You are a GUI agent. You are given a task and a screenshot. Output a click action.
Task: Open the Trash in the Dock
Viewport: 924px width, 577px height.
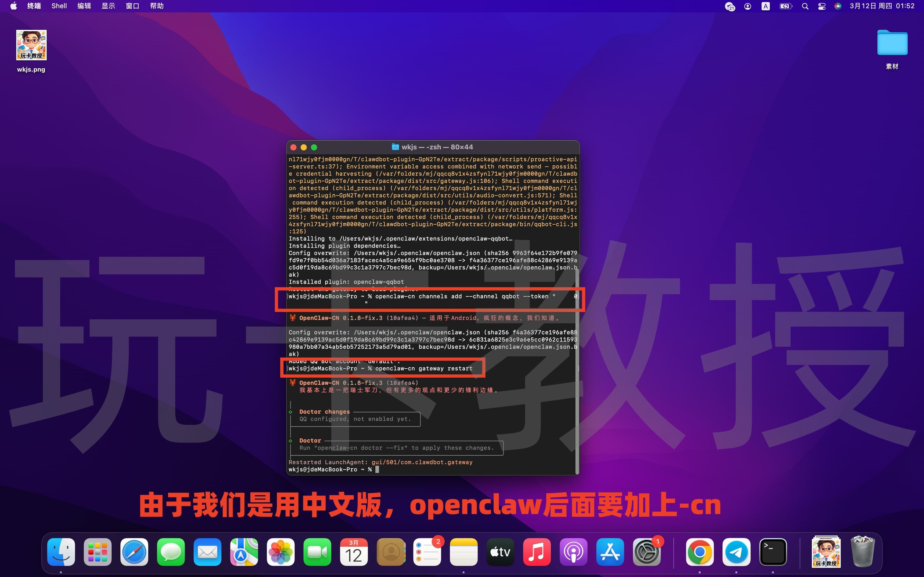click(864, 552)
